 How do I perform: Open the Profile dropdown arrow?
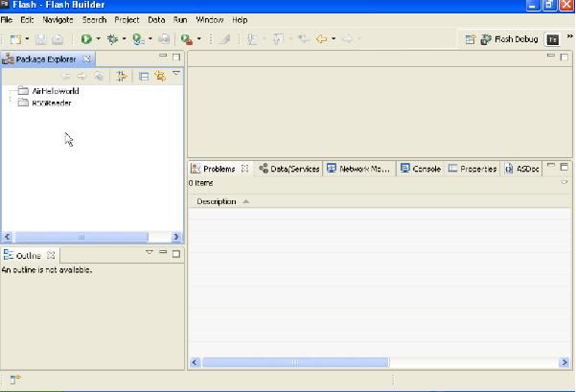point(150,38)
